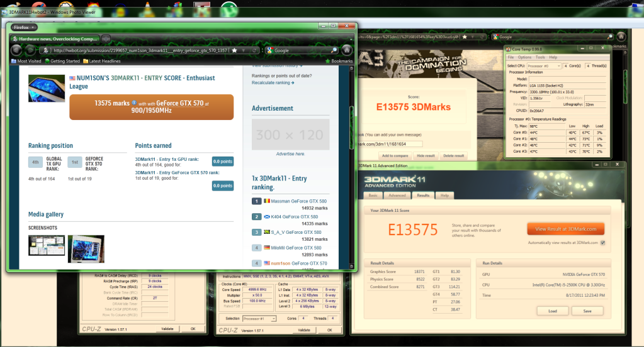This screenshot has width=644, height=347.
Task: Open the Firefox application menu button
Action: tap(24, 28)
